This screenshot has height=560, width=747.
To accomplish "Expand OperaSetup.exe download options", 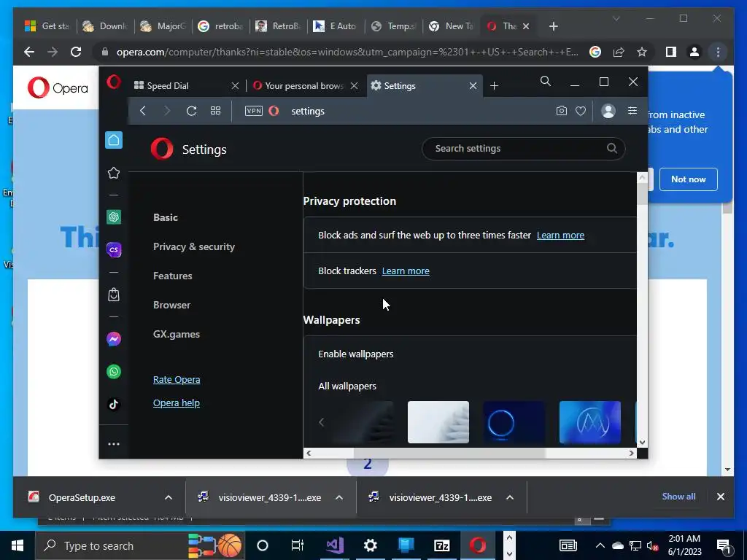I will pyautogui.click(x=169, y=497).
